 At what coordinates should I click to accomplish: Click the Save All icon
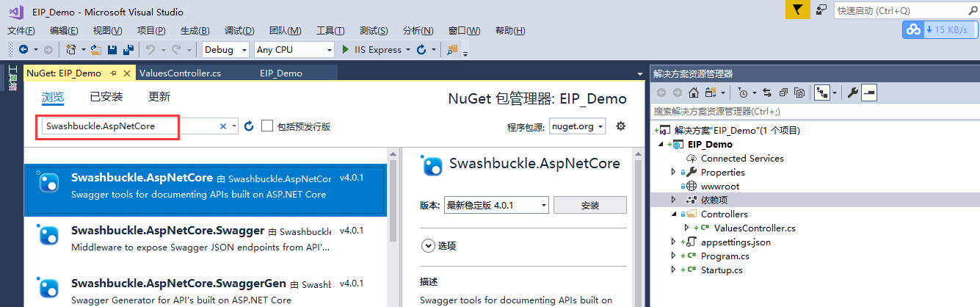[128, 50]
